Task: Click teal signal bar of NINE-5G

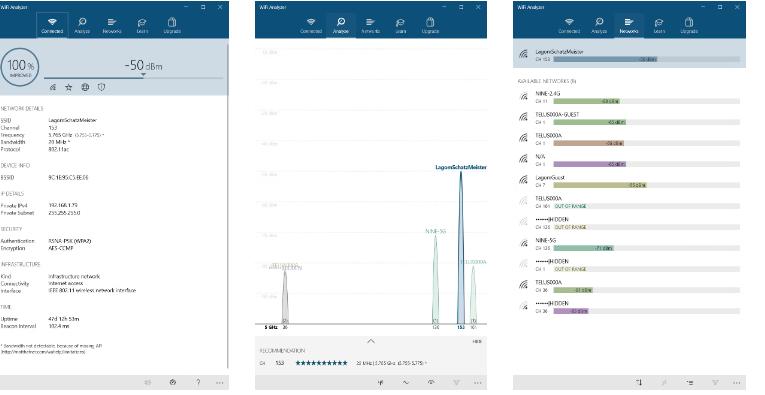Action: [x=584, y=248]
